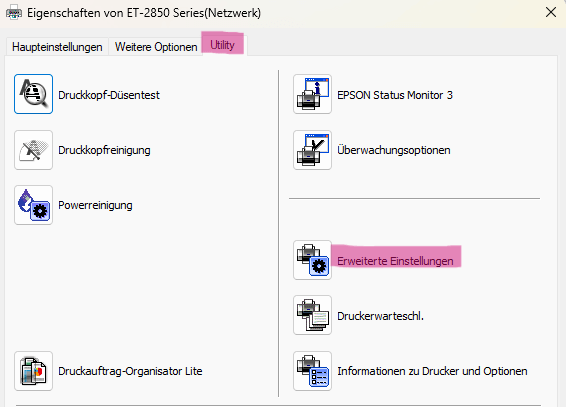566x407 pixels.
Task: Click the Erweiterte Einstellungen label
Action: (395, 261)
